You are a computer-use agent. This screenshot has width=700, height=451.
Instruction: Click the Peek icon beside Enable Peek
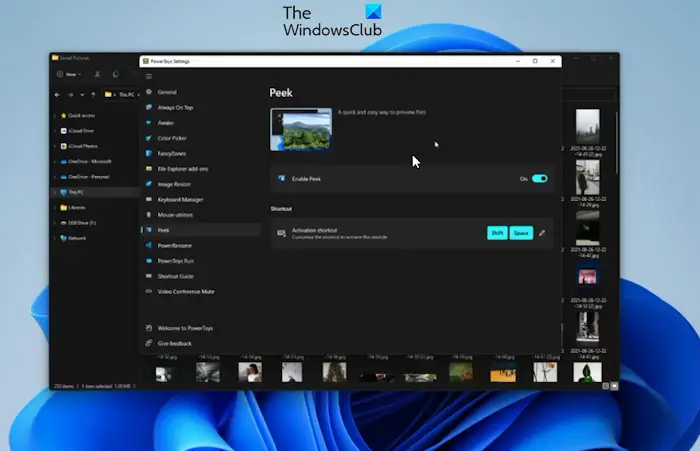[x=281, y=179]
